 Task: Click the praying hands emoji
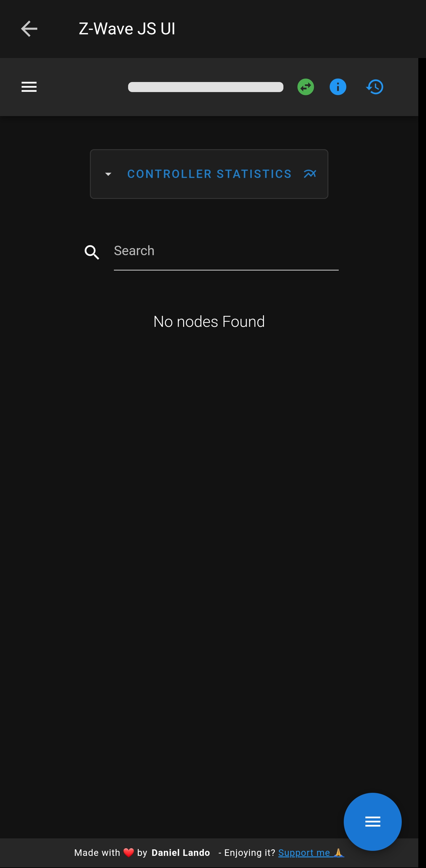[x=338, y=853]
